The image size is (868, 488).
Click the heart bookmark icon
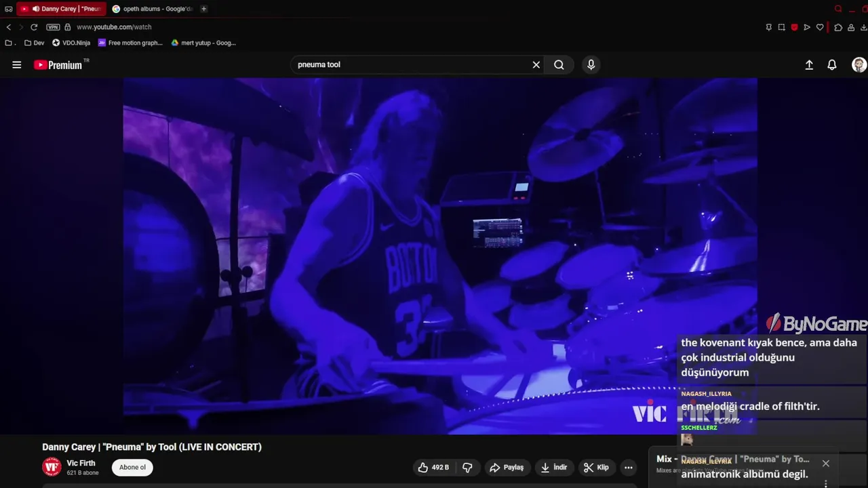point(820,27)
